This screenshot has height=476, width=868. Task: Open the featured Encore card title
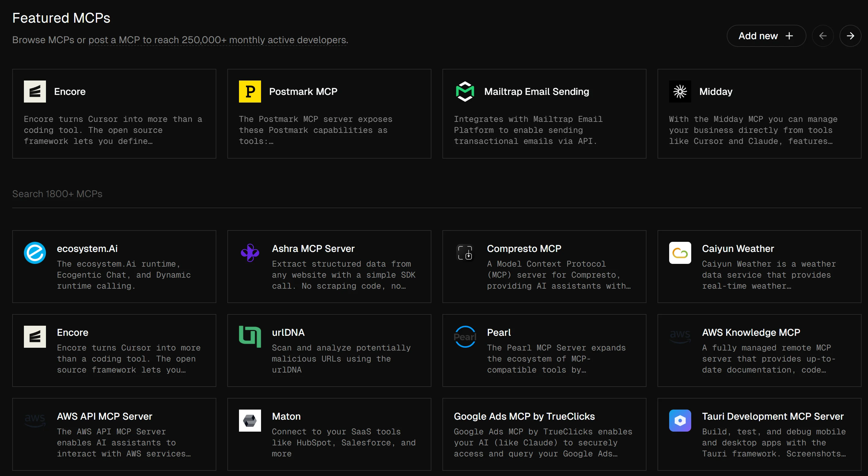click(x=70, y=91)
